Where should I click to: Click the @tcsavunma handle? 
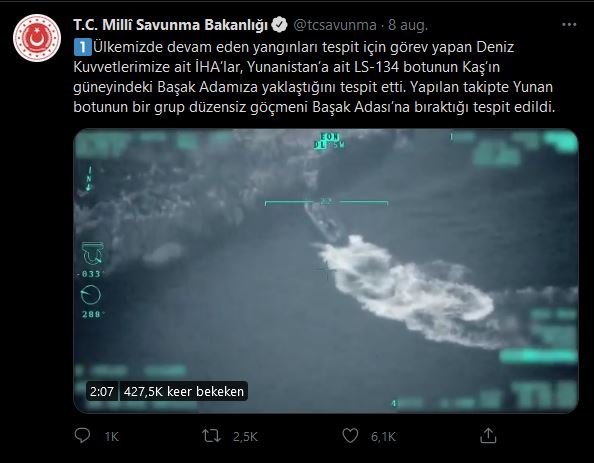335,25
